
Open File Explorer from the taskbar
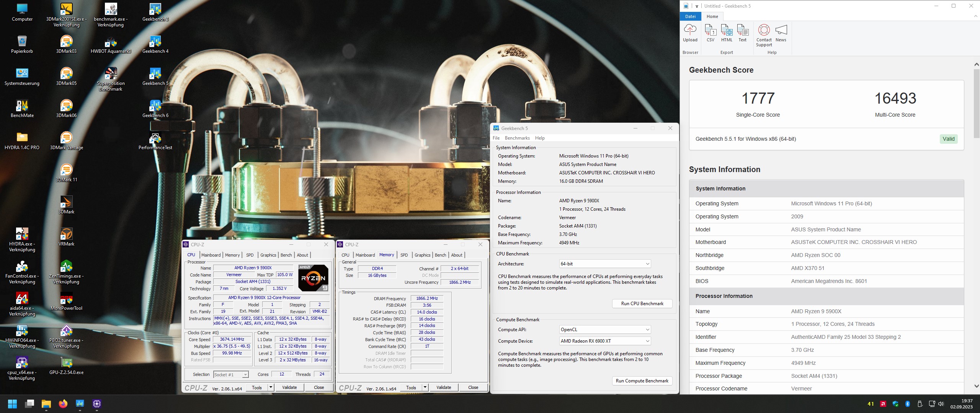click(x=46, y=404)
